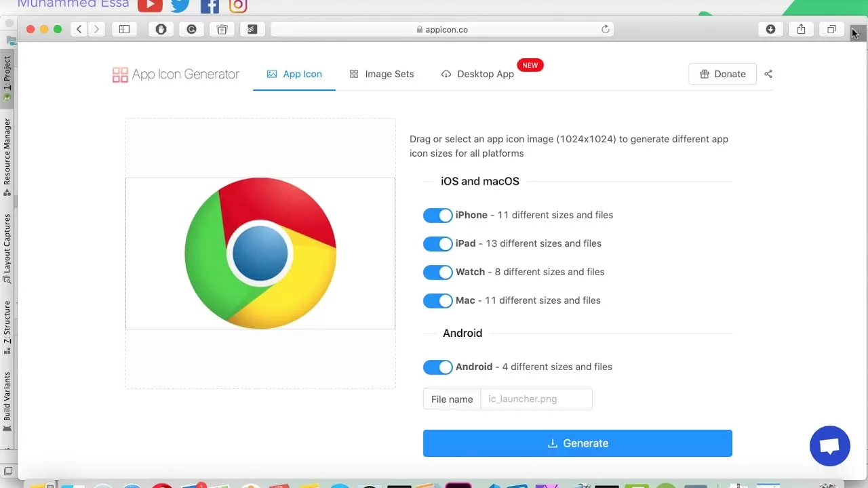Toggle off Mac icon sizes
Viewport: 868px width, 488px height.
click(437, 301)
